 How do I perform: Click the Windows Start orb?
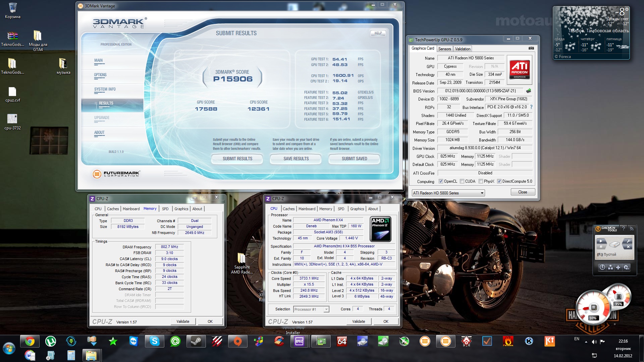pos(9,349)
